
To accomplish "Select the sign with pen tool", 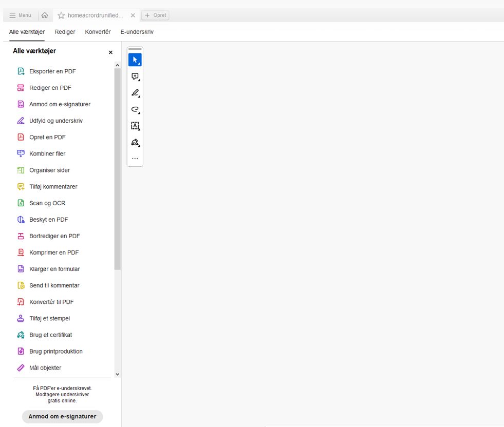I will (x=135, y=142).
